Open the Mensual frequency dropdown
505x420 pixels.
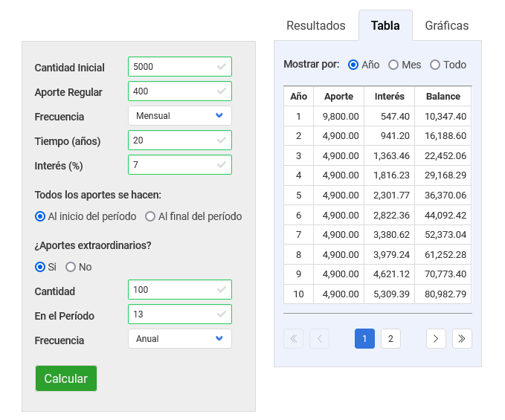(x=179, y=116)
